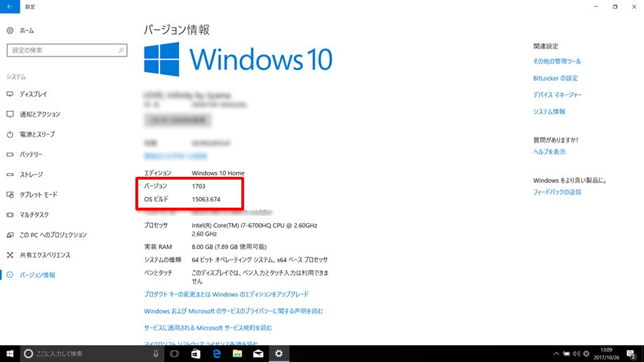Click the Storage icon in sidebar

click(x=10, y=175)
